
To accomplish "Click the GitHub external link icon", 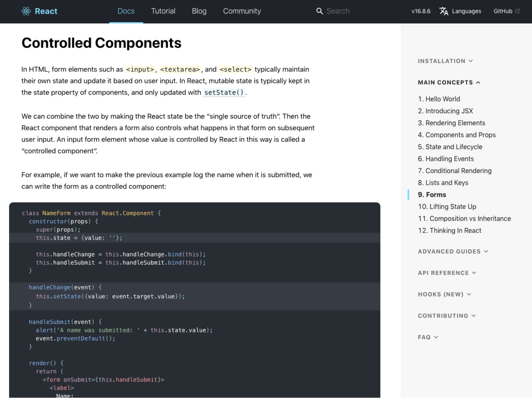I will [518, 11].
